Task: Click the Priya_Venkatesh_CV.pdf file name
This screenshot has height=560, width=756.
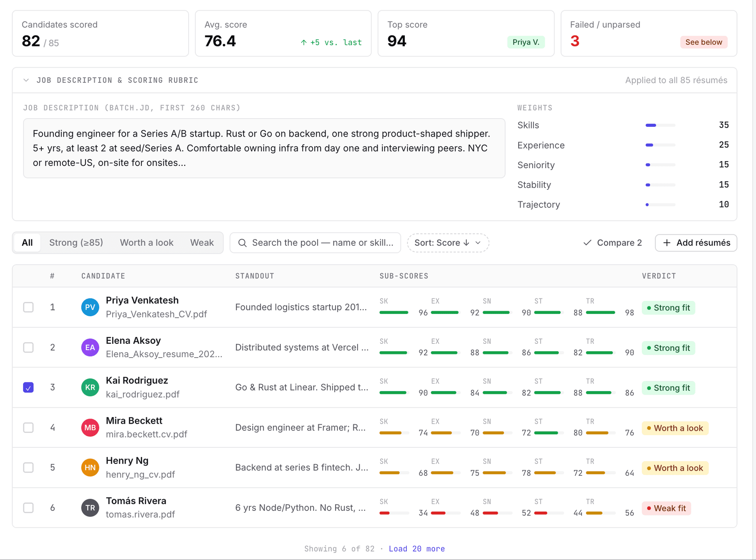Action: click(x=156, y=314)
